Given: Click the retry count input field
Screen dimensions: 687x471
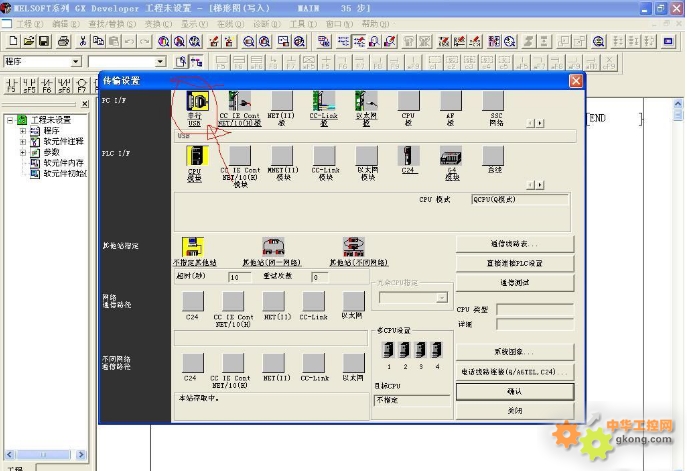Looking at the screenshot, I should point(320,277).
